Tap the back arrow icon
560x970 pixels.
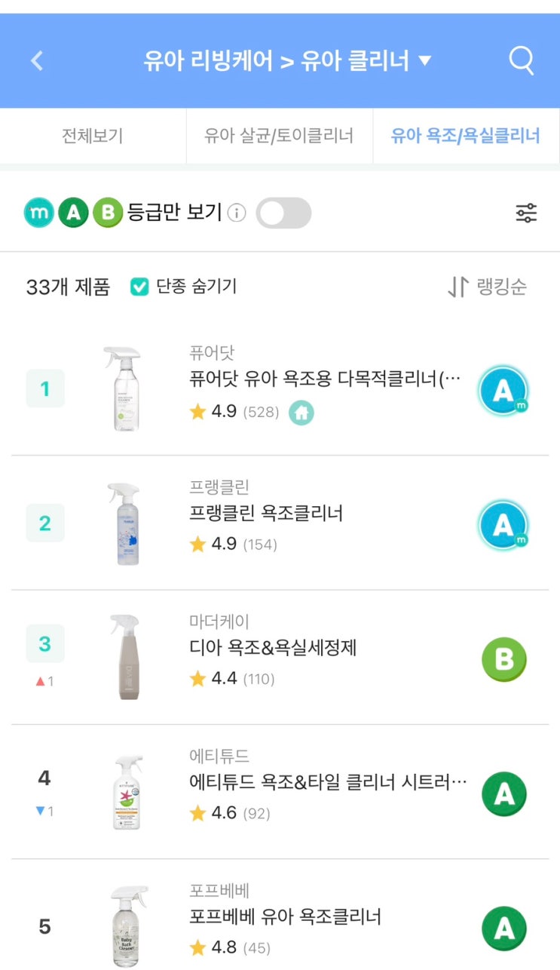tap(37, 60)
